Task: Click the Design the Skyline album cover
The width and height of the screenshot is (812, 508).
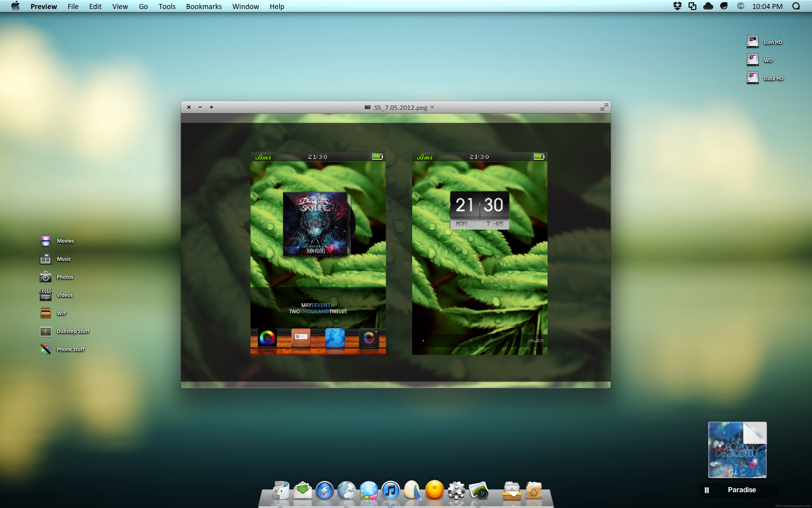Action: 316,224
